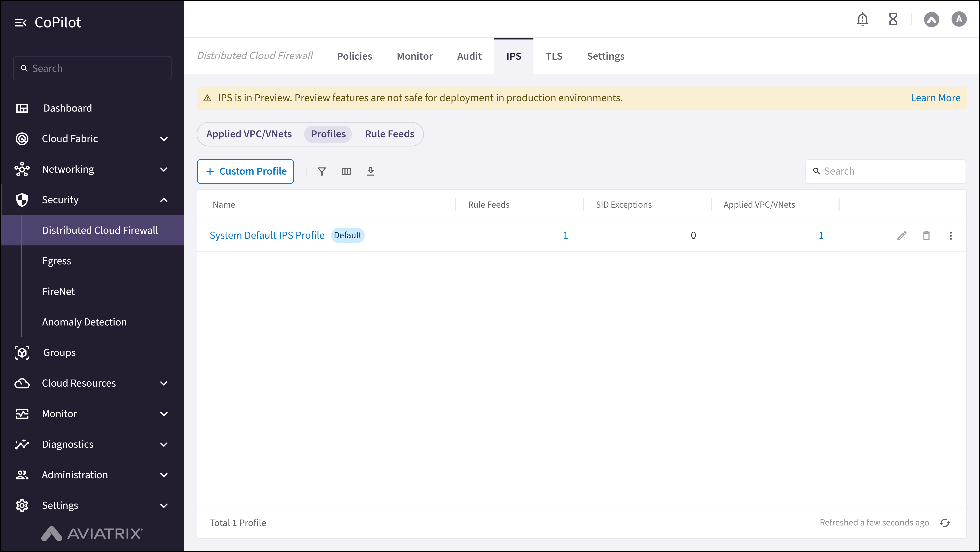Expand the Cloud Fabric chevron
The width and height of the screenshot is (980, 552).
[x=164, y=139]
